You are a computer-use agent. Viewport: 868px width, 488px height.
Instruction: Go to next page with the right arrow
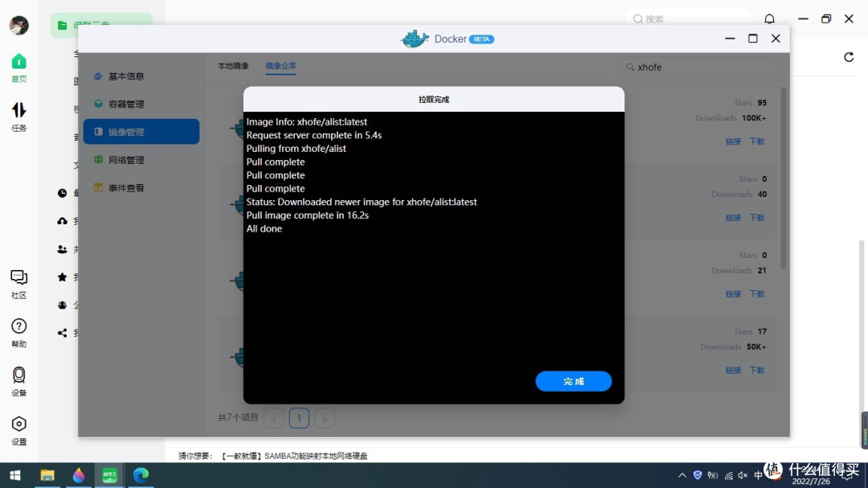click(324, 417)
